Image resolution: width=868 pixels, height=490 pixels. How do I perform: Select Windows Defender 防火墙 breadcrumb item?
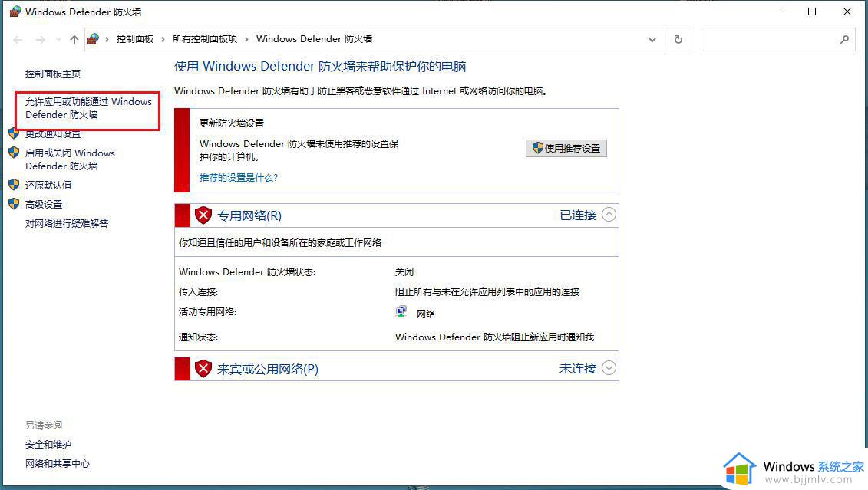click(314, 38)
